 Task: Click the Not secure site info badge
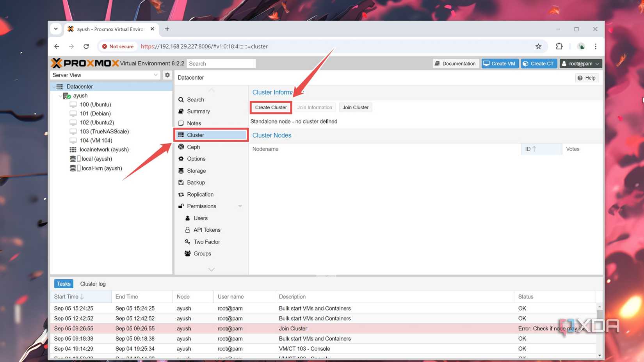(x=117, y=46)
